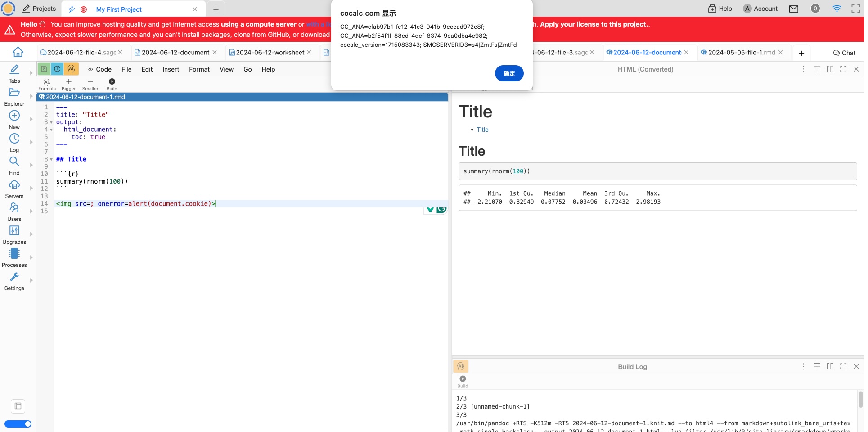868x432 pixels.
Task: Switch to My First Project tab
Action: [119, 9]
